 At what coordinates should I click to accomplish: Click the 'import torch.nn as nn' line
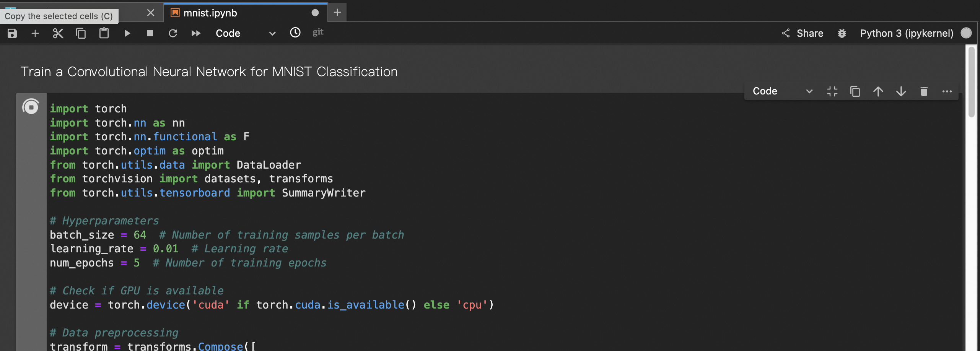(117, 123)
